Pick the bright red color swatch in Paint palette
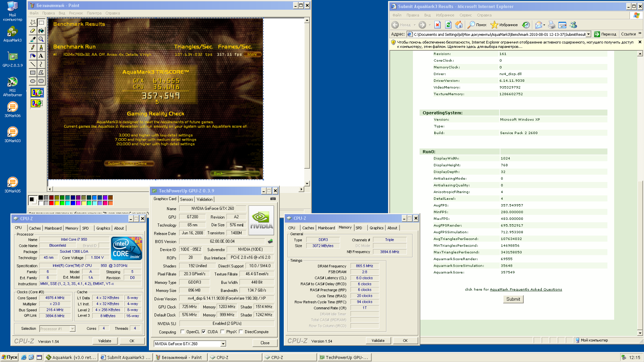644x362 pixels. (52, 203)
